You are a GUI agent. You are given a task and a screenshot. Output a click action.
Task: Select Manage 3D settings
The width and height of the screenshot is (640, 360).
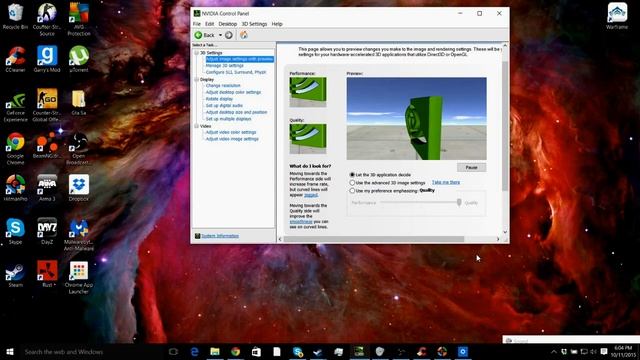[224, 66]
